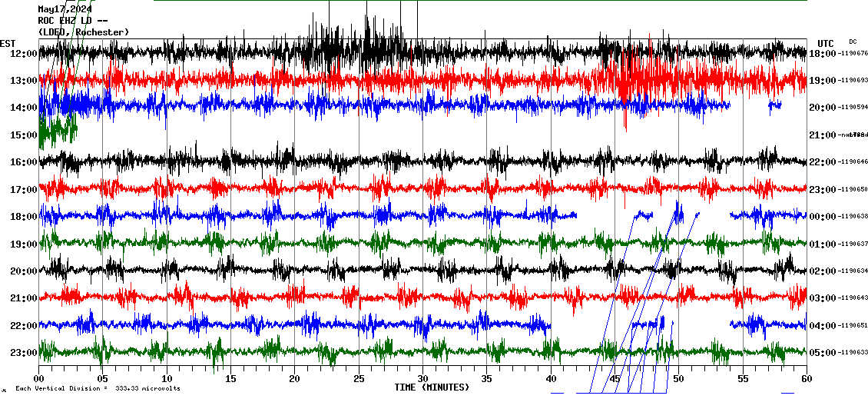Click the 18:00 UTC label on right
Screen dimensions: 868x399
pyautogui.click(x=822, y=53)
